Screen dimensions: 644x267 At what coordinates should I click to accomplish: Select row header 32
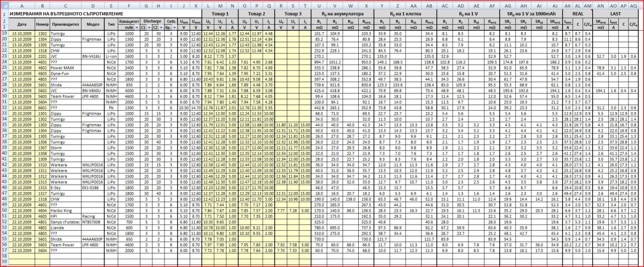pyautogui.click(x=4, y=107)
